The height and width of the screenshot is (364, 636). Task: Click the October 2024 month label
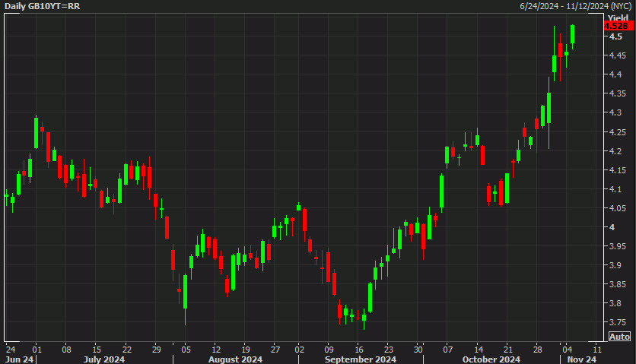[x=491, y=359]
